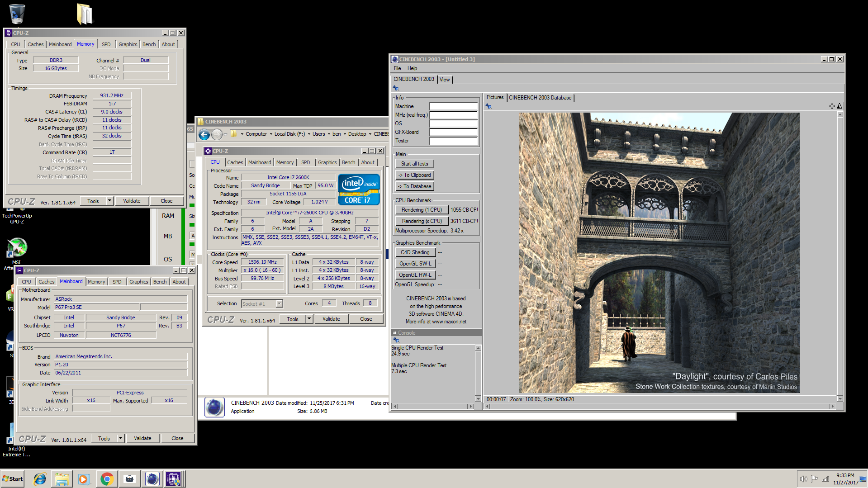This screenshot has width=868, height=488.
Task: Click the Start all tests button
Action: (414, 164)
